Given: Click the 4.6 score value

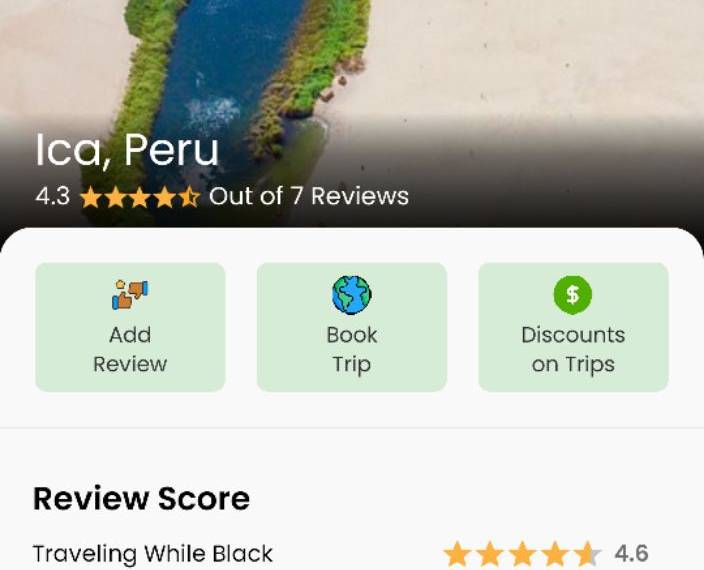Looking at the screenshot, I should [x=631, y=553].
